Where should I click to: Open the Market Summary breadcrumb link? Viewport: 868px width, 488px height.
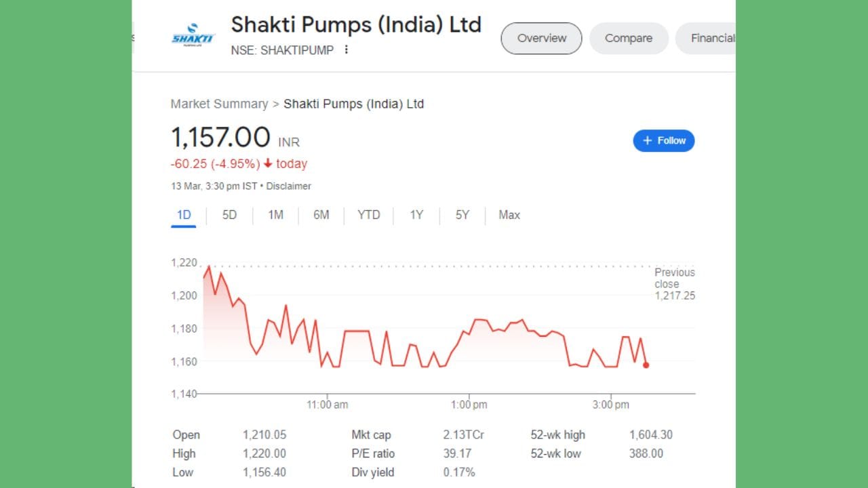click(x=219, y=104)
